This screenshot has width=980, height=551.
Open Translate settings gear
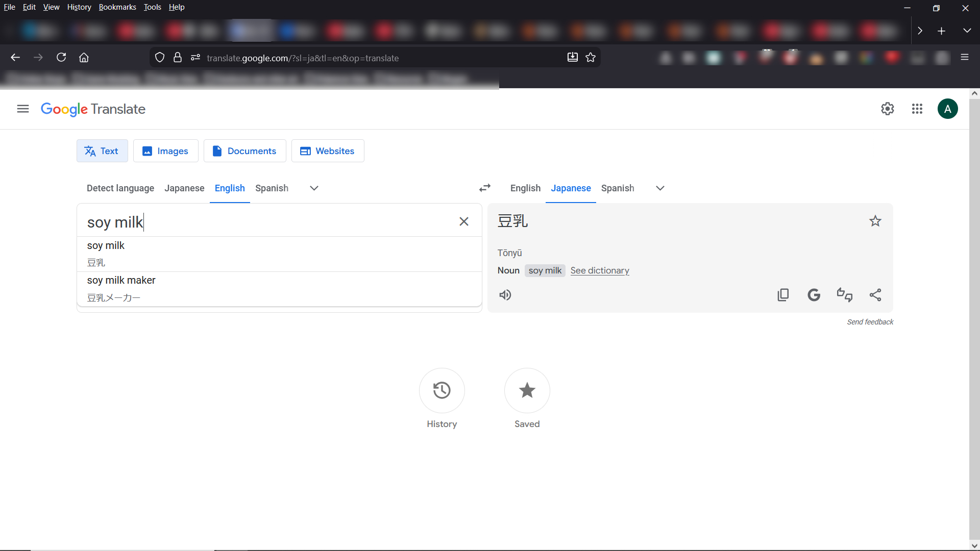(x=887, y=109)
